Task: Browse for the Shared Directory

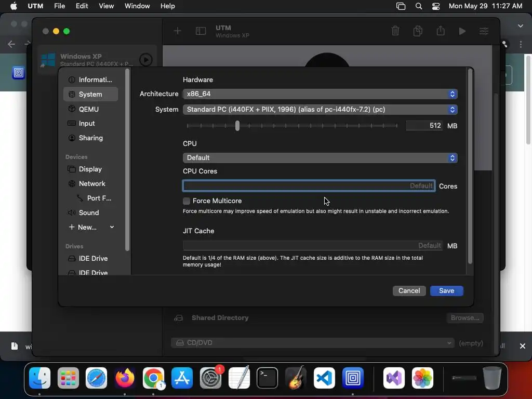Action: pos(465,318)
